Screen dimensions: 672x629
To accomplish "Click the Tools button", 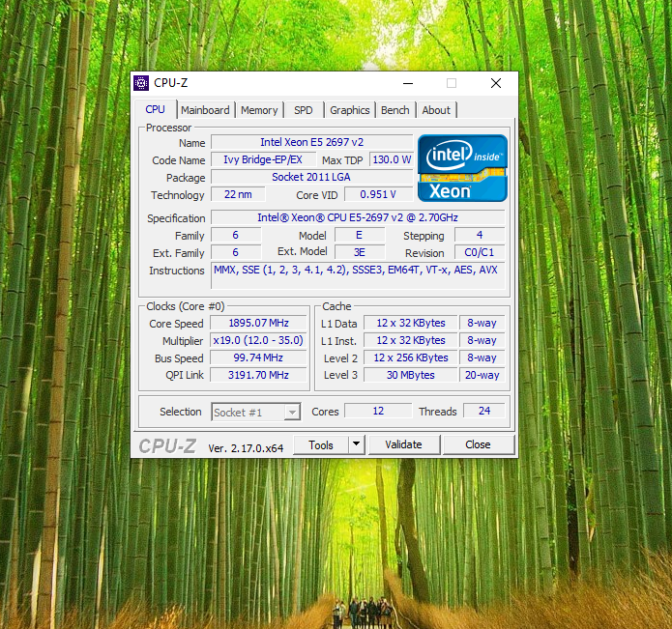I will (321, 444).
